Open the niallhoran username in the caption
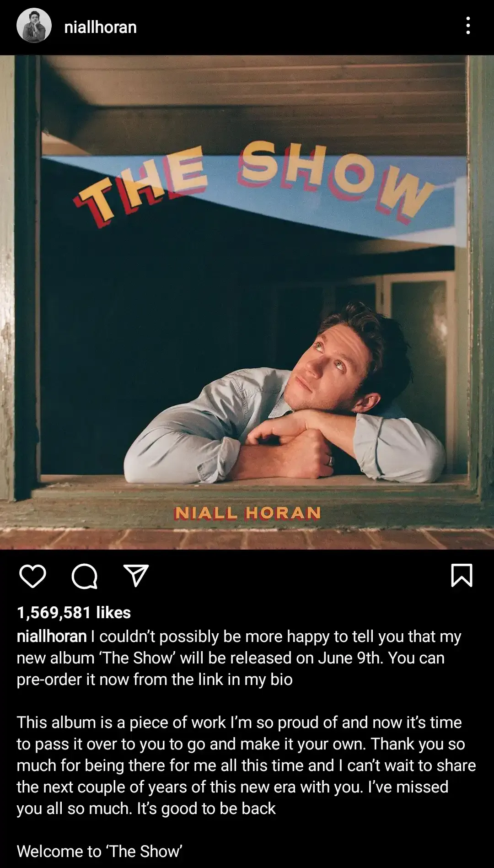 [x=52, y=636]
